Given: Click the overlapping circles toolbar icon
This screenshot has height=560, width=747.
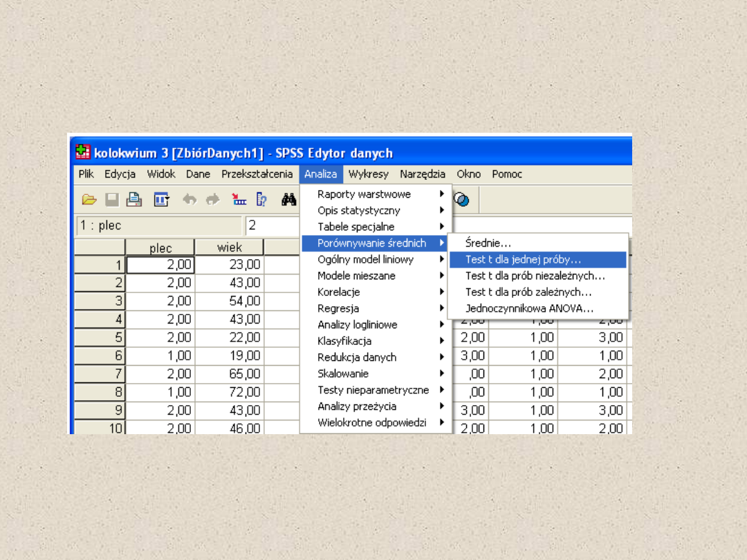Looking at the screenshot, I should coord(462,200).
